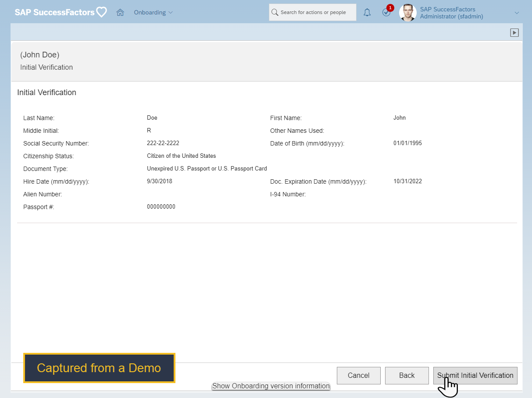Click the (John Doe) header title
Screen dimensions: 532x398
point(39,55)
